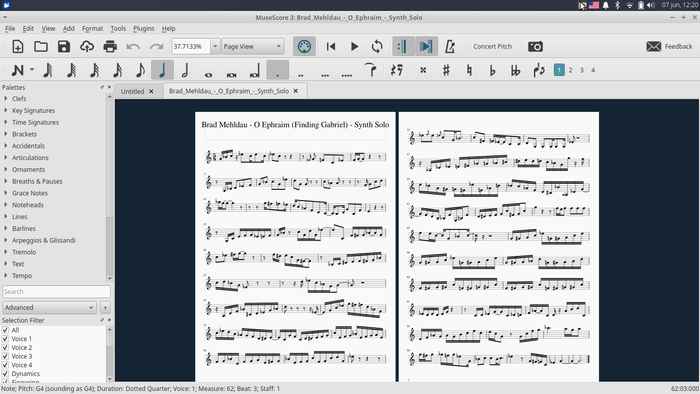Apply double flat accidental
This screenshot has height=394, width=700.
coord(515,71)
